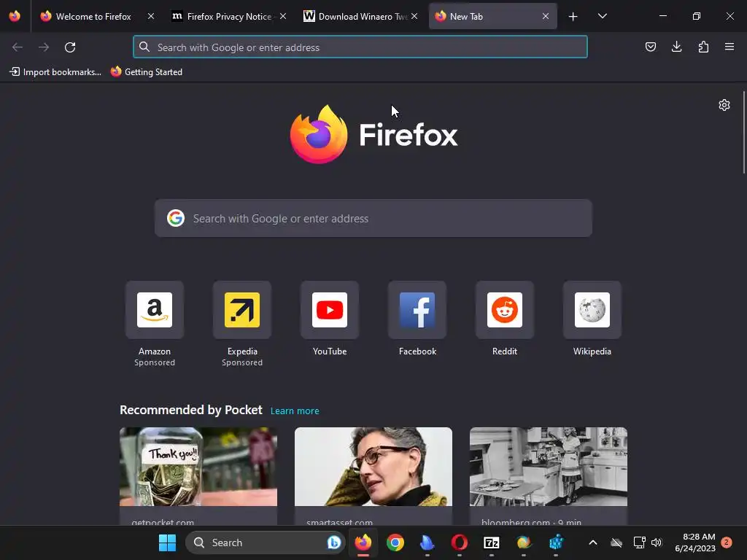The height and width of the screenshot is (560, 747).
Task: Open Getting Started bookmark
Action: tap(147, 72)
